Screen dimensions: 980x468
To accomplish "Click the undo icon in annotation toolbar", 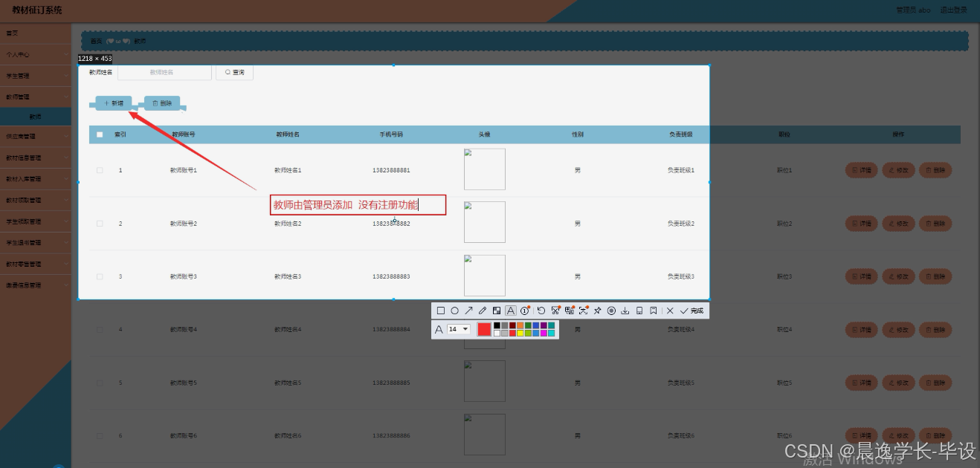I will [x=541, y=310].
